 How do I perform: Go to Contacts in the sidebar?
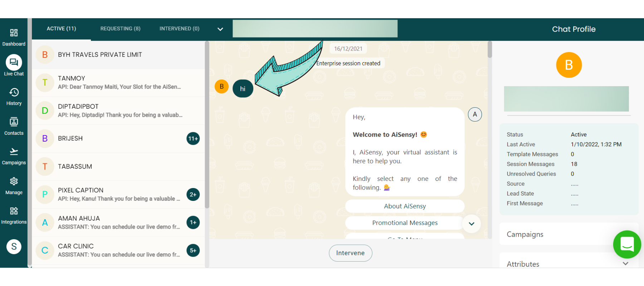tap(14, 122)
